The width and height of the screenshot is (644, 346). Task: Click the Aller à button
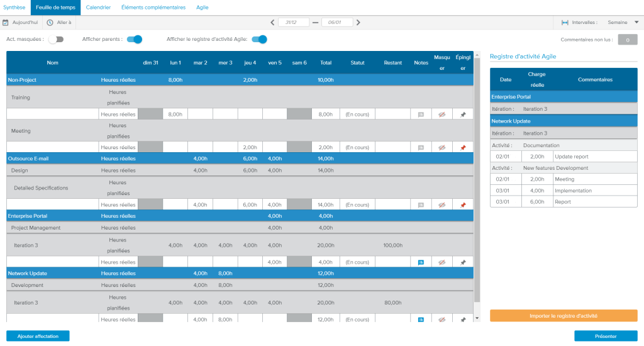click(59, 23)
